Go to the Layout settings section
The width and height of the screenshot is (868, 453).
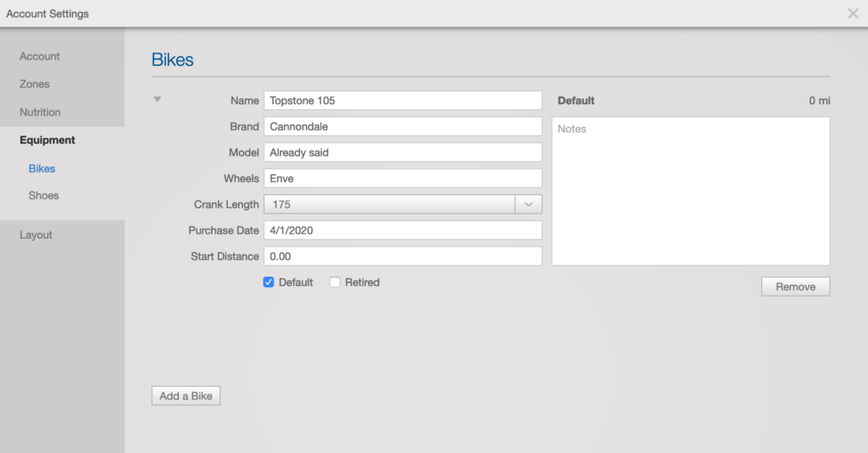pos(36,235)
